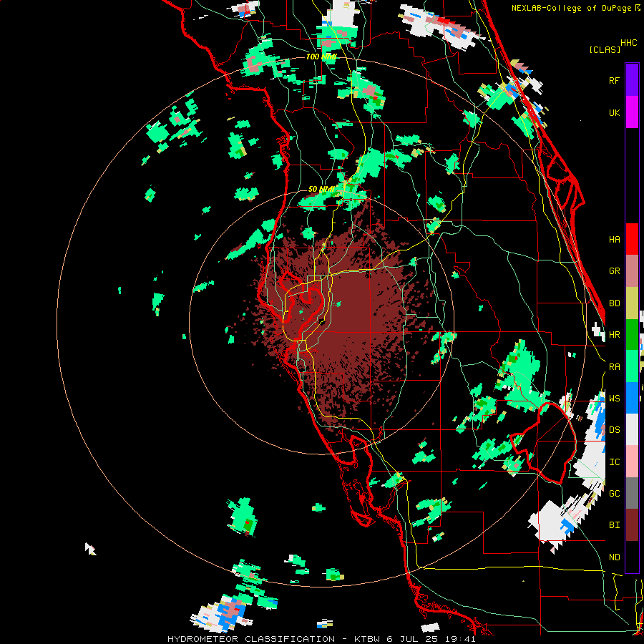
Task: Click the UK magenta legend swatch
Action: (632, 112)
